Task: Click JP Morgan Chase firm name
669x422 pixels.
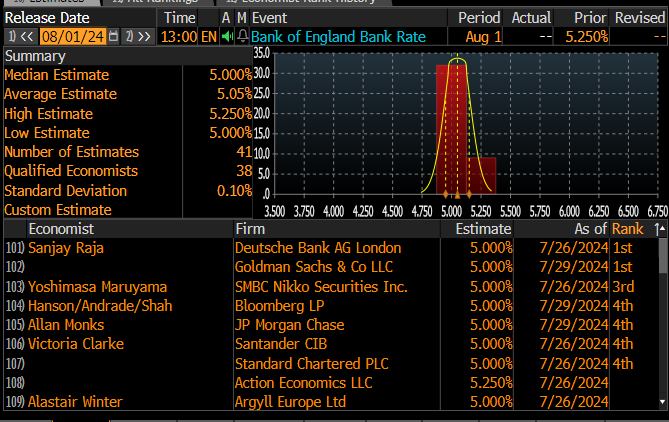Action: click(290, 325)
